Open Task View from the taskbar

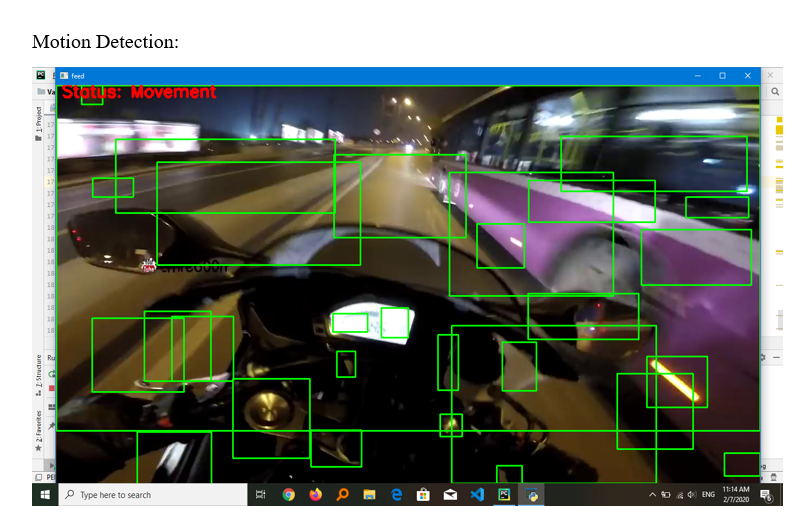261,494
